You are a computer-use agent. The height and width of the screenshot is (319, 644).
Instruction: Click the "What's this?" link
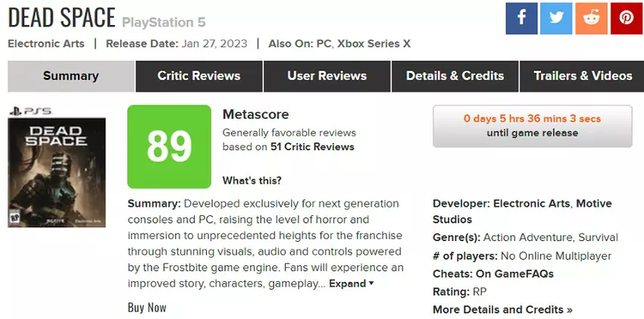coord(252,180)
